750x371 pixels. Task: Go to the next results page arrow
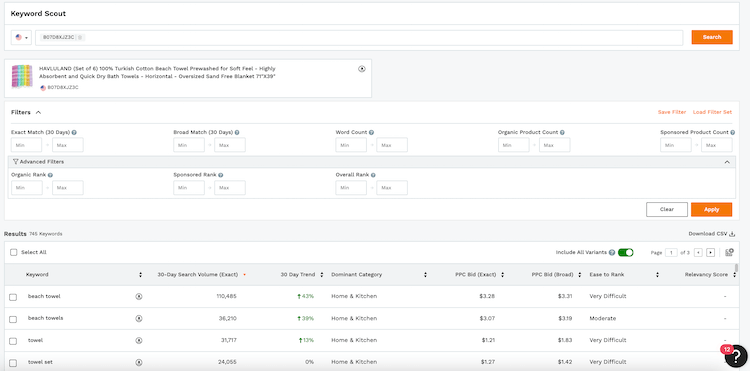[x=710, y=252]
